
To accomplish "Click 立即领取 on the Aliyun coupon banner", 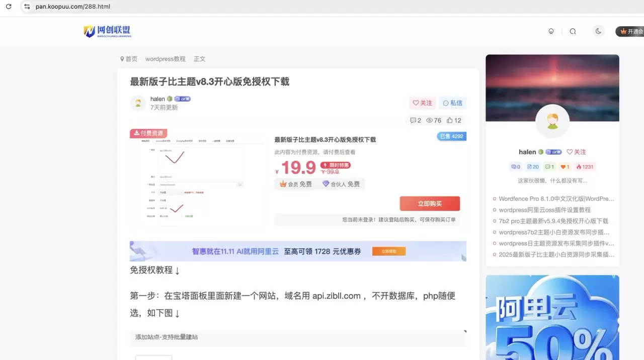I will 389,251.
